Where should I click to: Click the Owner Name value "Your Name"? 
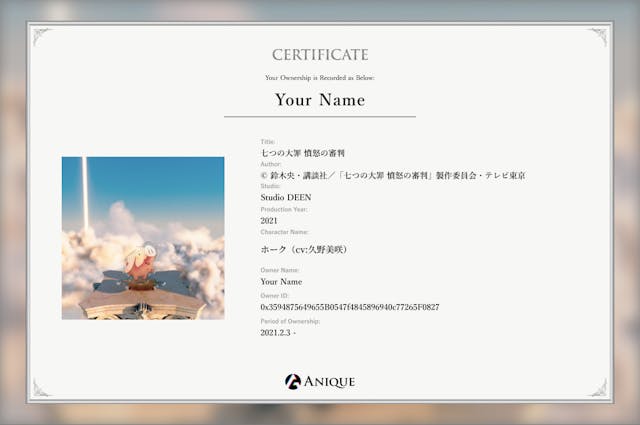[x=281, y=282]
